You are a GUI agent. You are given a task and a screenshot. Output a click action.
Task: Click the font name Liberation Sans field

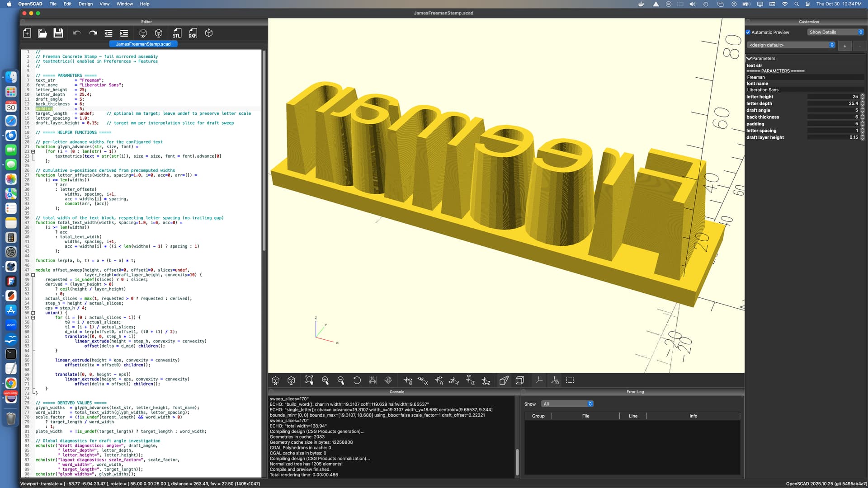coord(805,90)
